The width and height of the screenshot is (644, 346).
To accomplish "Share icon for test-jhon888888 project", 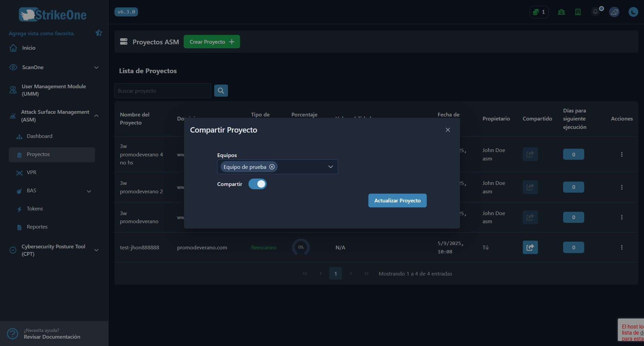I will coord(530,247).
